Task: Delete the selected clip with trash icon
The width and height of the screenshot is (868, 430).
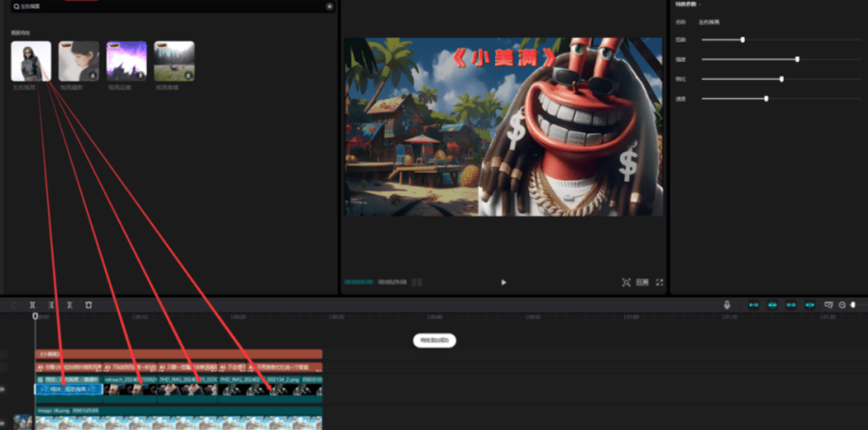Action: 89,305
